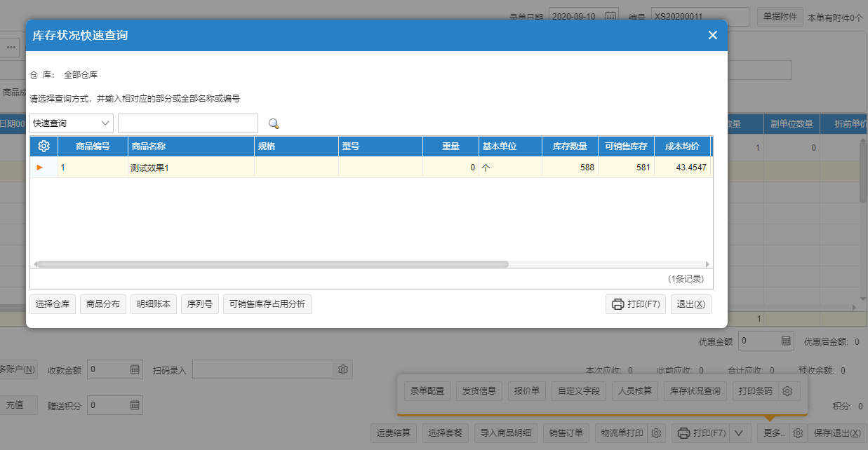The width and height of the screenshot is (868, 450).
Task: Click the 型号 column header
Action: pyautogui.click(x=380, y=146)
